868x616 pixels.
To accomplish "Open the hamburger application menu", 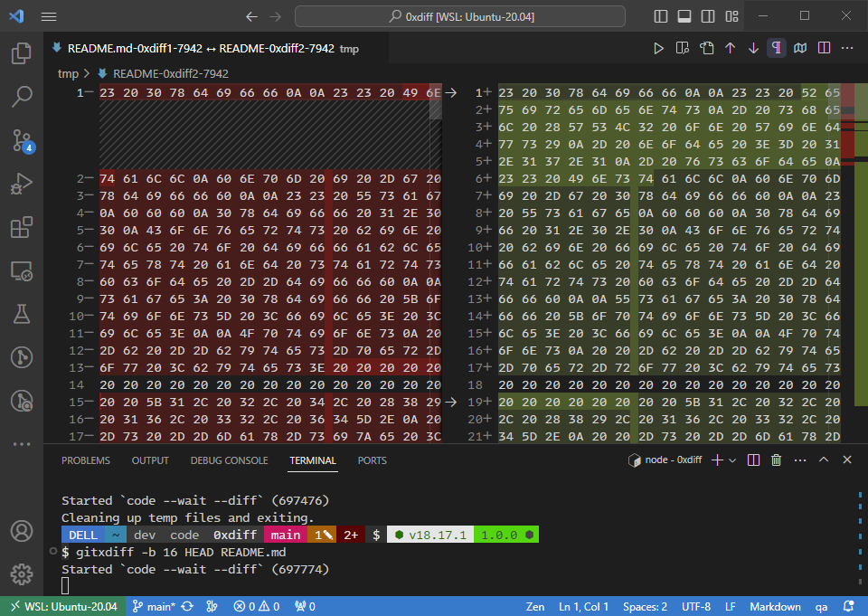I will point(49,16).
